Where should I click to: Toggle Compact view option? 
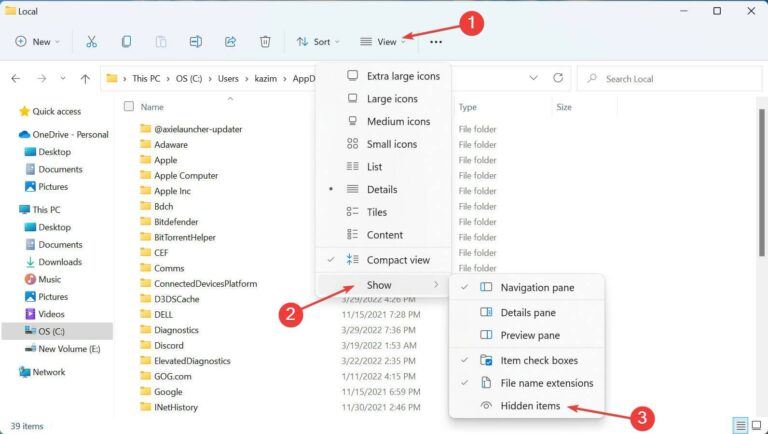click(x=383, y=260)
